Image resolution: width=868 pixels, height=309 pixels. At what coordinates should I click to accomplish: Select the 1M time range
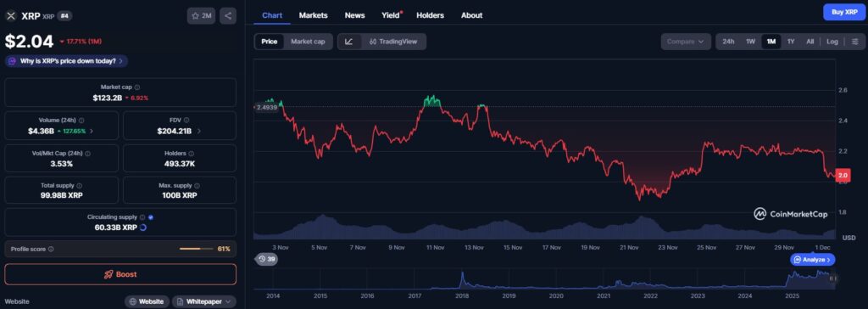point(771,42)
